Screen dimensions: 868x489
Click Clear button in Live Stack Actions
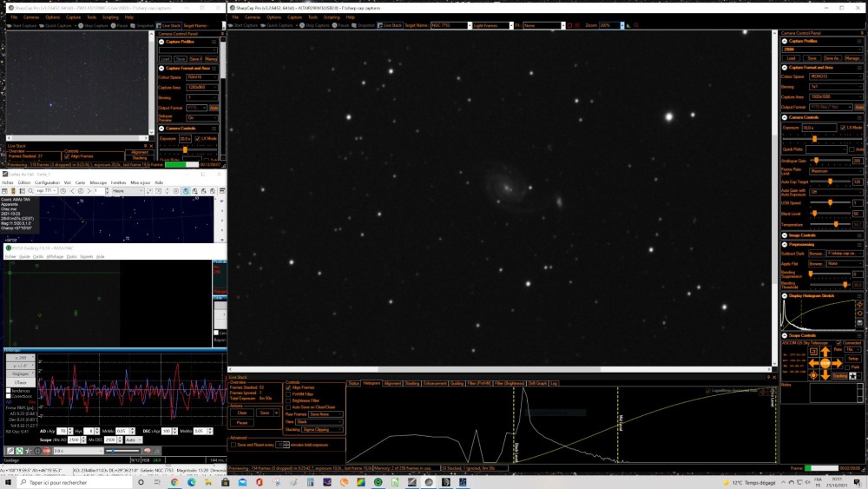(242, 413)
